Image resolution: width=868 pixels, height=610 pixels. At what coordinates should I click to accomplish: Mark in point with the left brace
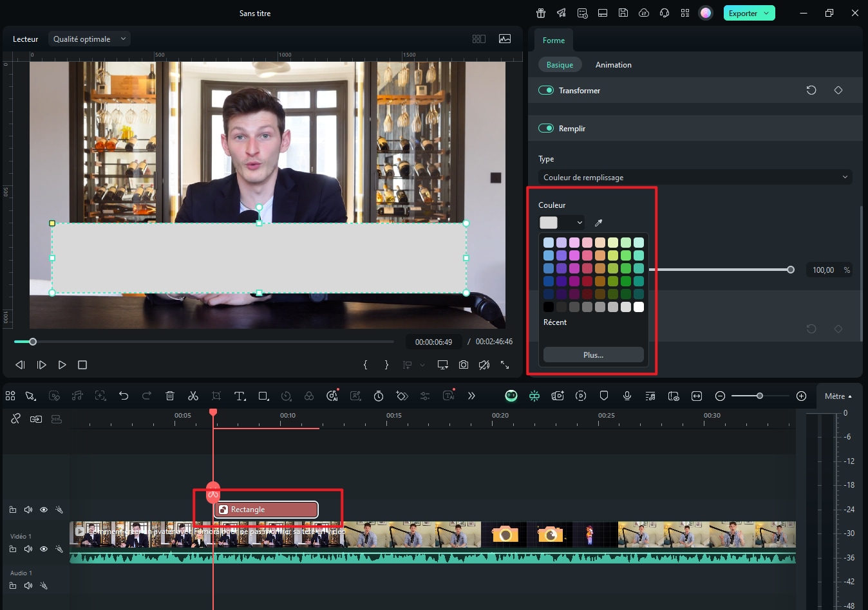coord(365,365)
